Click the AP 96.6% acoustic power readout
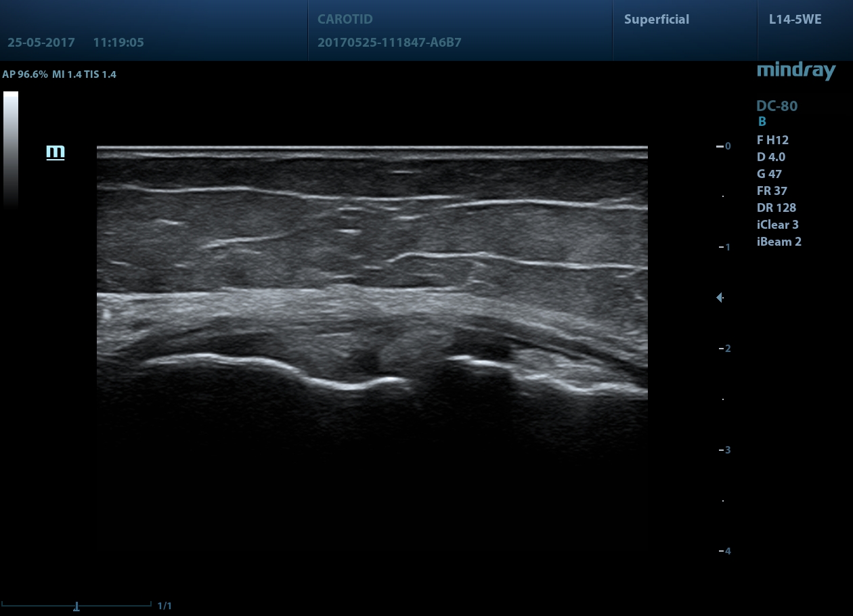Screen dimensions: 853x616 (x=25, y=74)
